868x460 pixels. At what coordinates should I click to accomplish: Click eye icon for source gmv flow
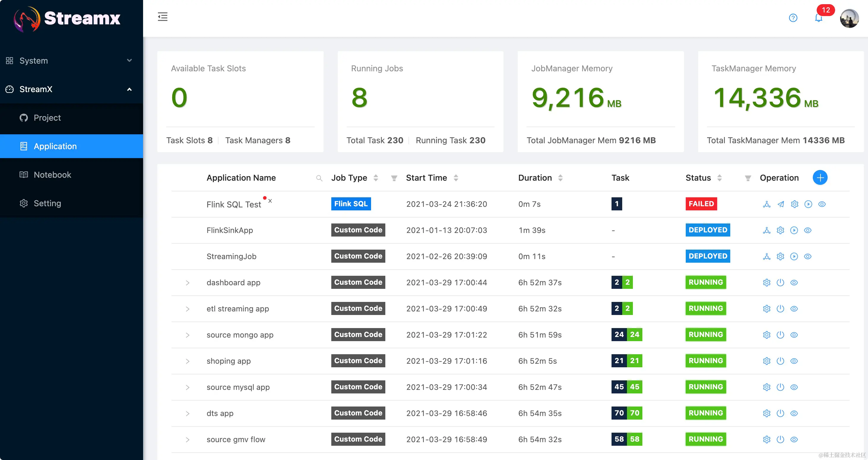[x=794, y=439]
